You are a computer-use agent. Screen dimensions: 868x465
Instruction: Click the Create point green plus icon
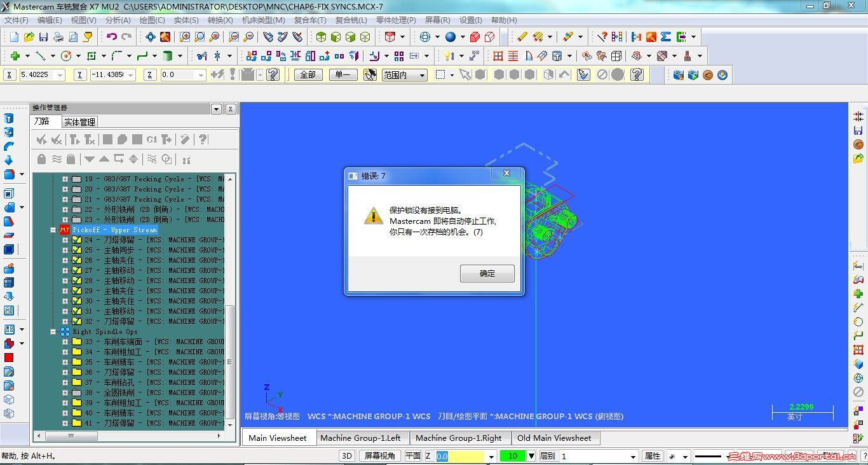(15, 56)
